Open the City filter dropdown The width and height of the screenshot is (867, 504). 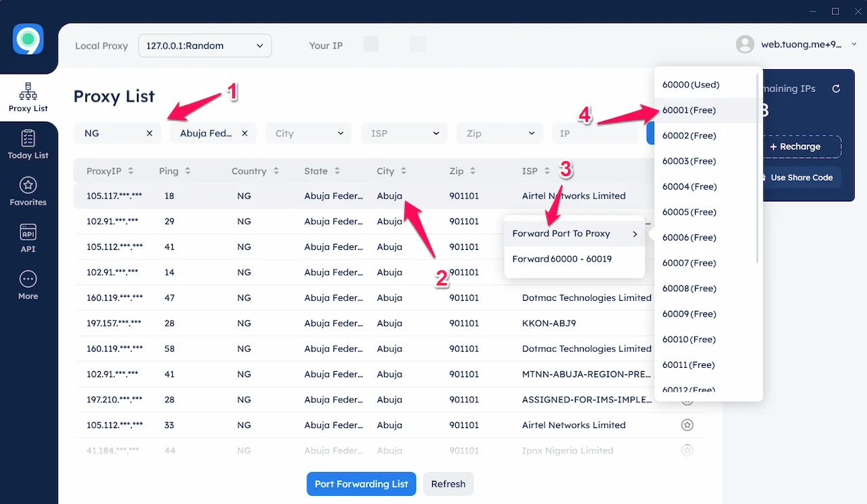click(x=309, y=133)
